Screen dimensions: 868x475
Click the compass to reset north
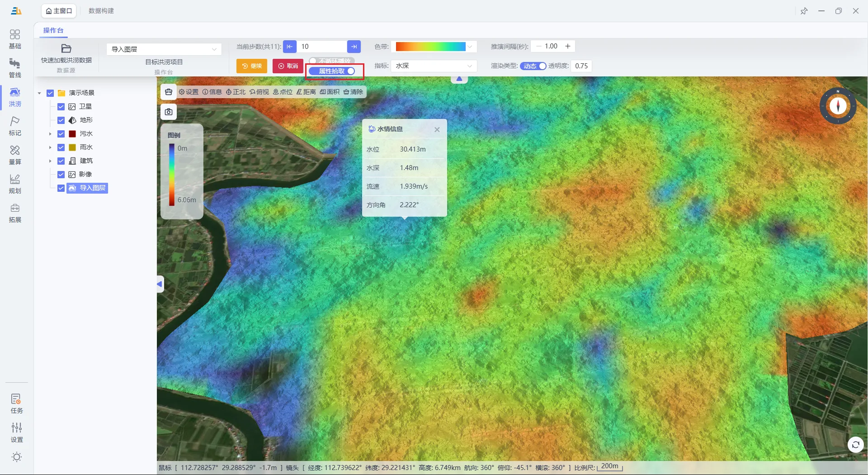point(838,106)
